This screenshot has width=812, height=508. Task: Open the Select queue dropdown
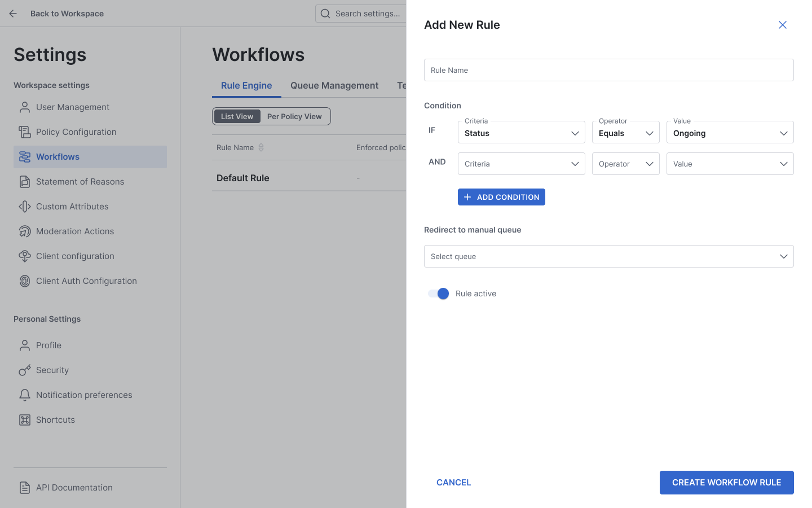tap(608, 256)
